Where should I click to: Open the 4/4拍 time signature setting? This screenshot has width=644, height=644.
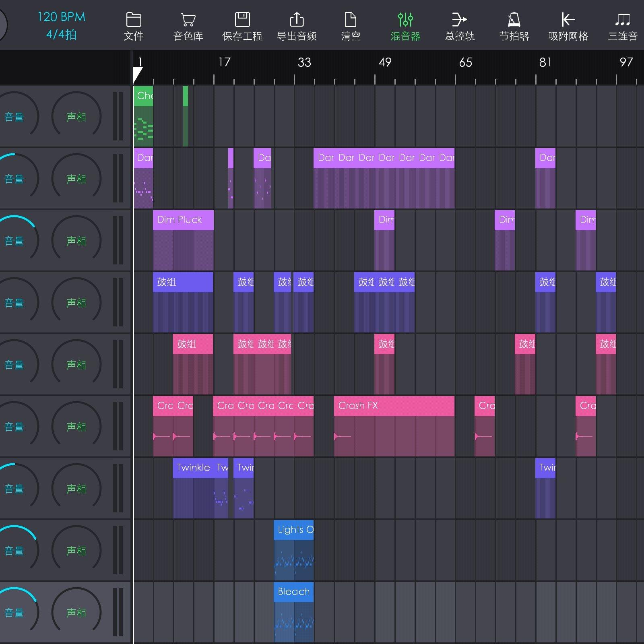[x=61, y=35]
